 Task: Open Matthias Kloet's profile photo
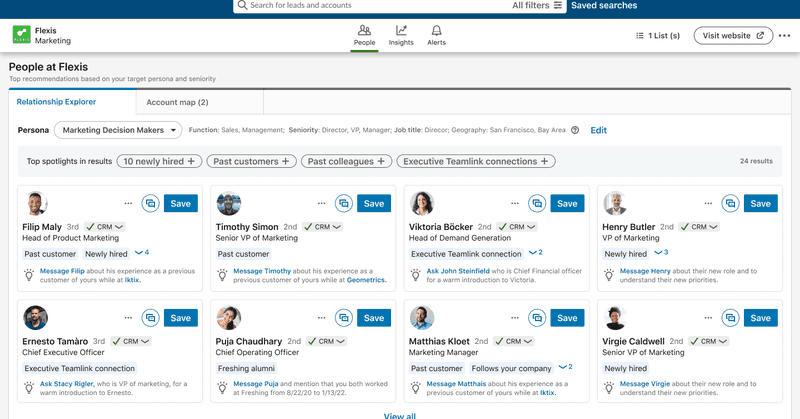[422, 318]
